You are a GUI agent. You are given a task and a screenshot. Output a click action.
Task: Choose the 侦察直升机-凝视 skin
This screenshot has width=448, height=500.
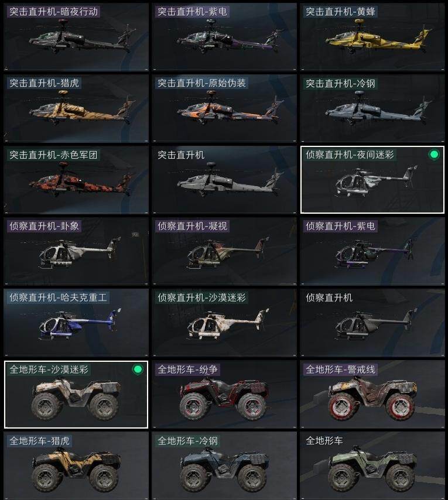(x=224, y=251)
